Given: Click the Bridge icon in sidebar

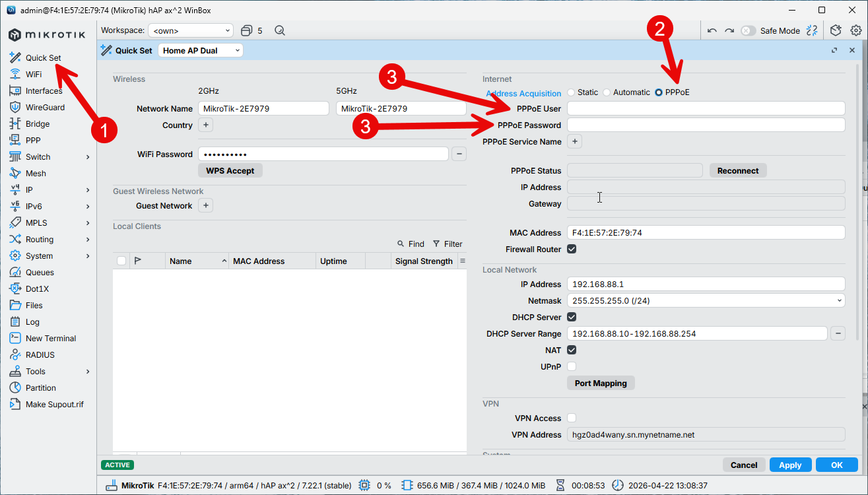Looking at the screenshot, I should pyautogui.click(x=15, y=123).
